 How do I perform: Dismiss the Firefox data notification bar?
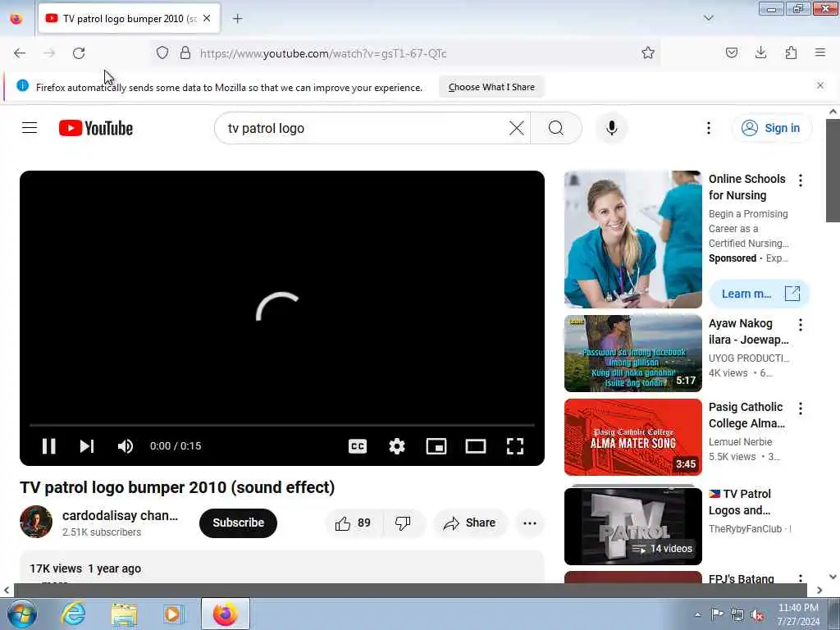(820, 85)
